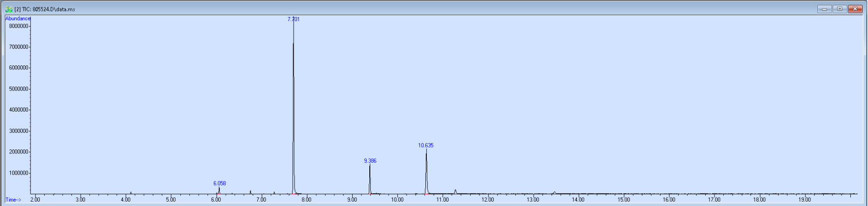
Task: Click the chromatogram peak at 10.635
Action: (x=426, y=172)
